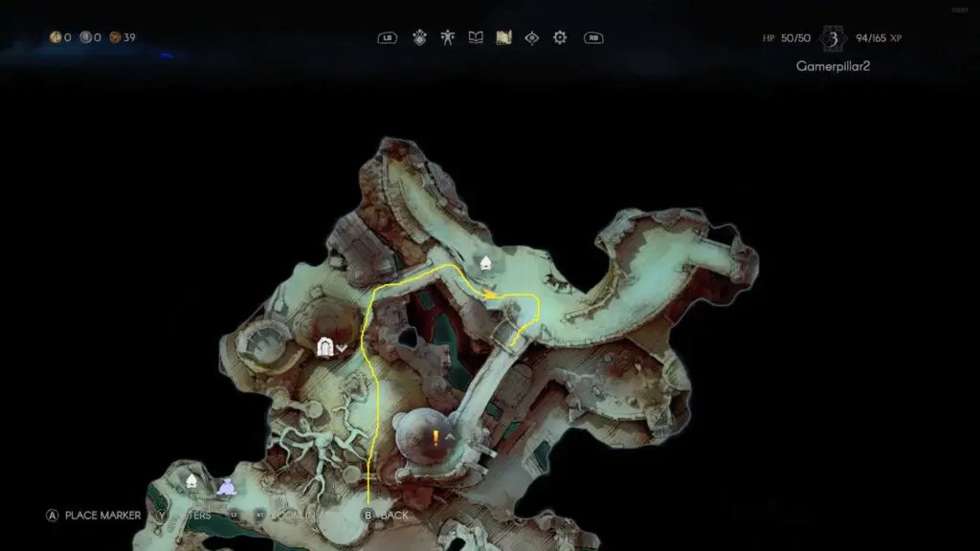980x551 pixels.
Task: Open the settings gear tab
Action: [x=560, y=38]
